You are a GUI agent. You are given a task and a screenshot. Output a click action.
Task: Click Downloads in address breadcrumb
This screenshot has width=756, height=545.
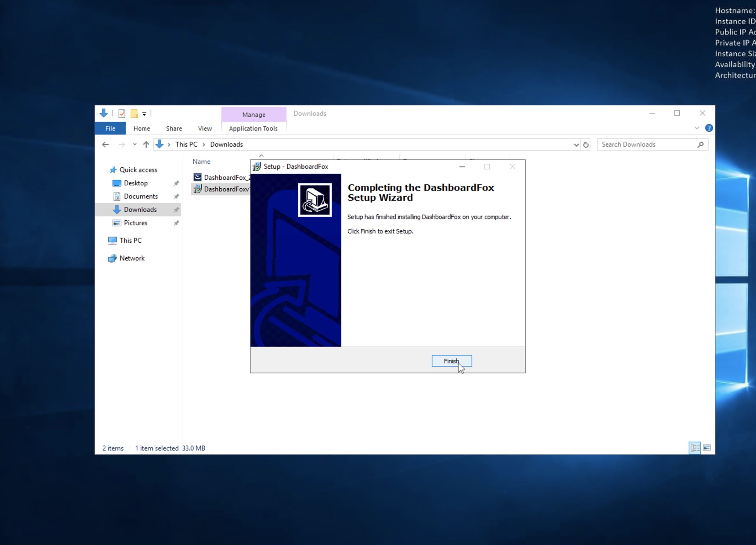coord(226,144)
